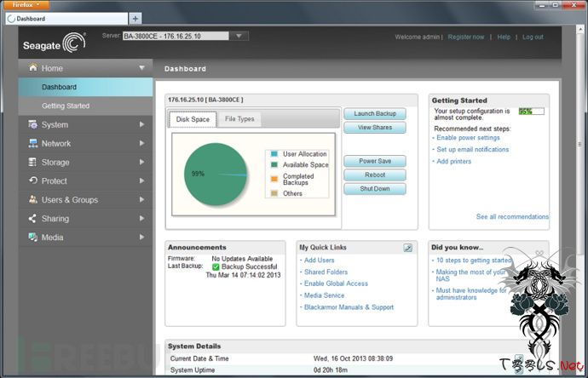
Task: Edit My Quick Links with the wrench icon
Action: pyautogui.click(x=408, y=248)
